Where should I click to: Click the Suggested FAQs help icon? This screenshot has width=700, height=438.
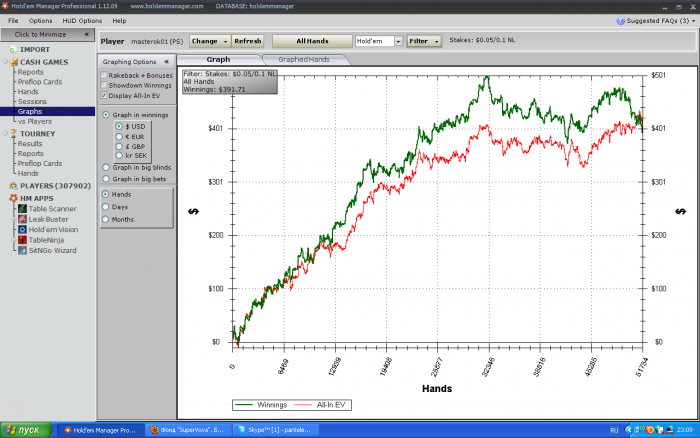(x=621, y=21)
